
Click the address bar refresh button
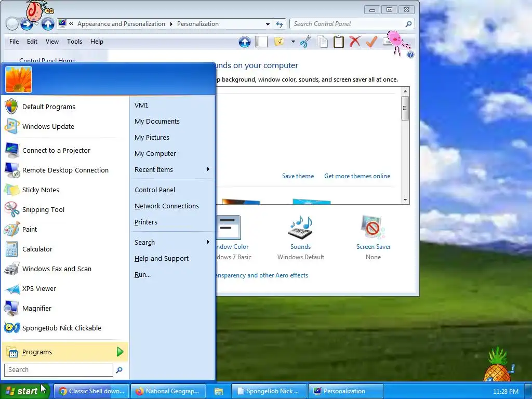click(x=280, y=24)
